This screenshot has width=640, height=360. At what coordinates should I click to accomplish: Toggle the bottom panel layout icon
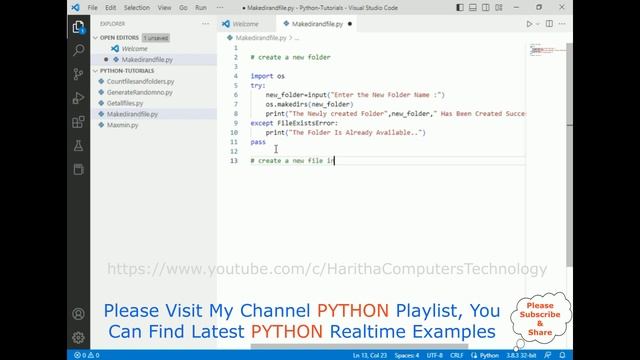point(473,7)
